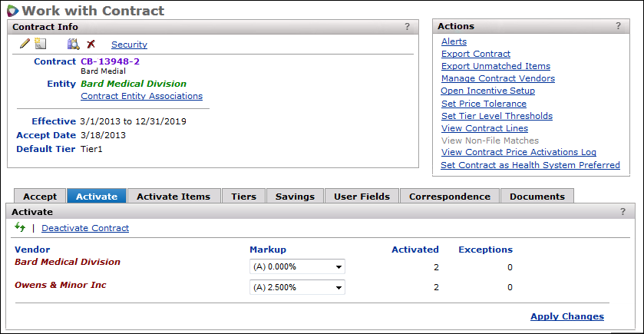Click the green refresh arrows in Activate panel
Image resolution: width=644 pixels, height=334 pixels.
20,228
